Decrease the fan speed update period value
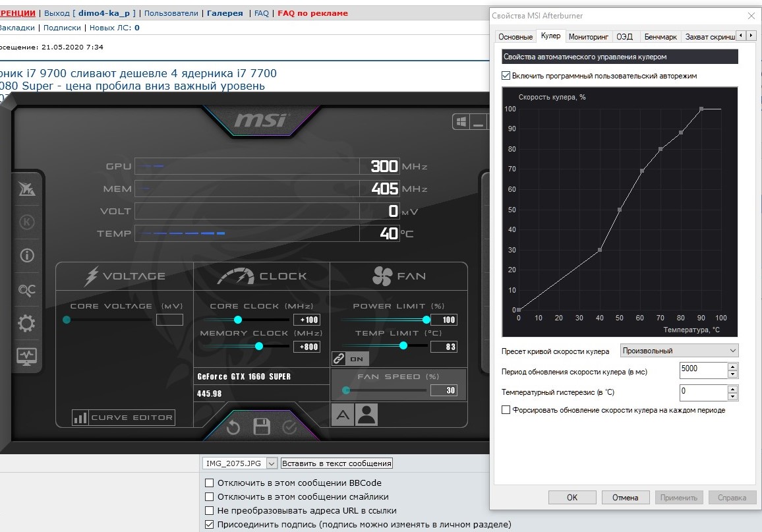 [733, 374]
